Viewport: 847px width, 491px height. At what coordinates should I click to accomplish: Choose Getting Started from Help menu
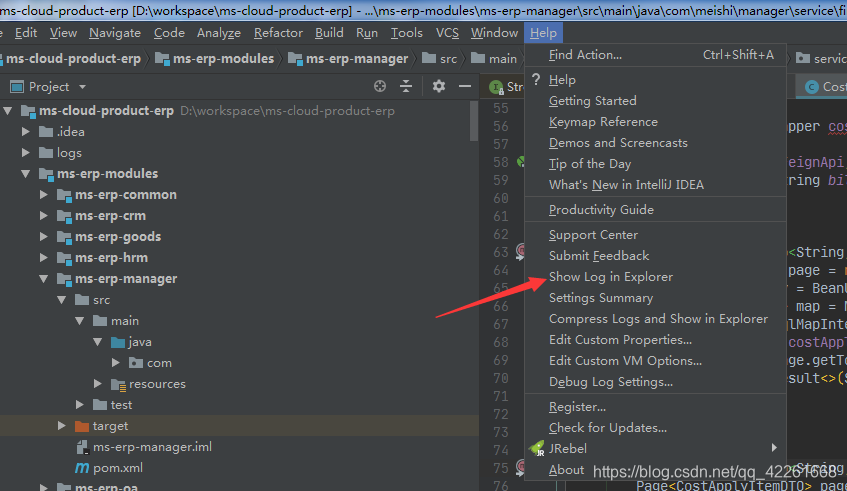click(x=655, y=100)
